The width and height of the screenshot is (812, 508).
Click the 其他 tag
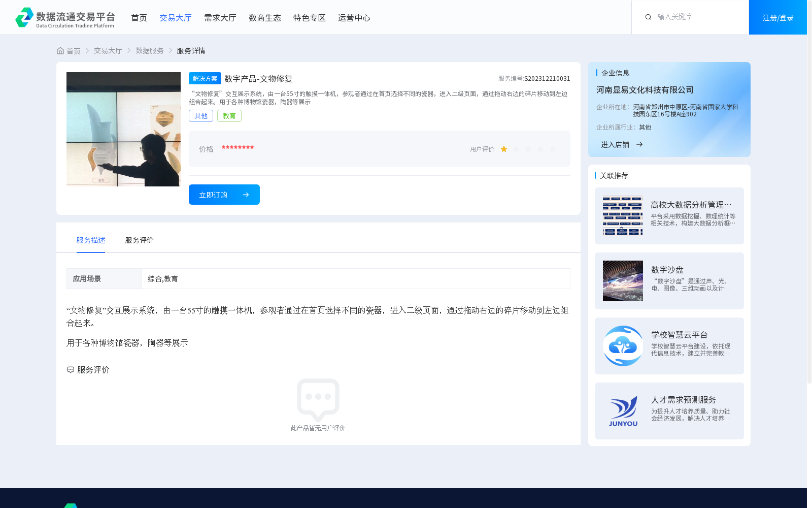tap(201, 116)
